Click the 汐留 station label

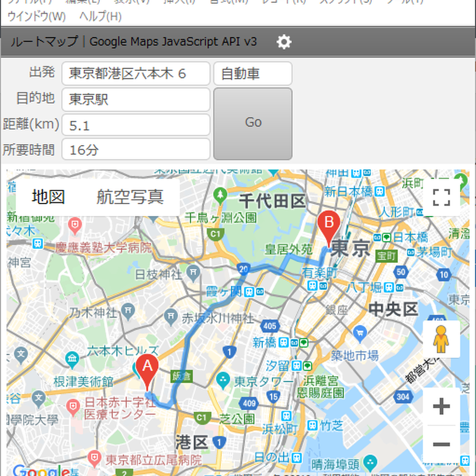pos(277,365)
